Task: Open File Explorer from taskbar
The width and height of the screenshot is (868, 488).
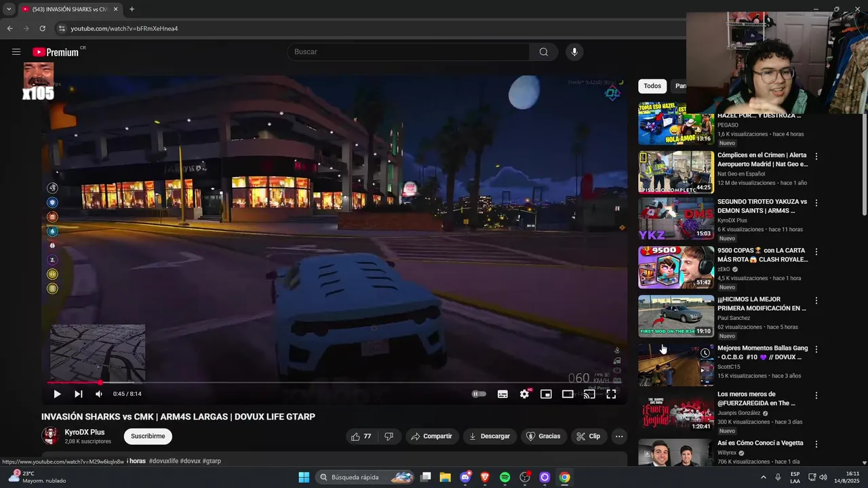Action: 446,477
